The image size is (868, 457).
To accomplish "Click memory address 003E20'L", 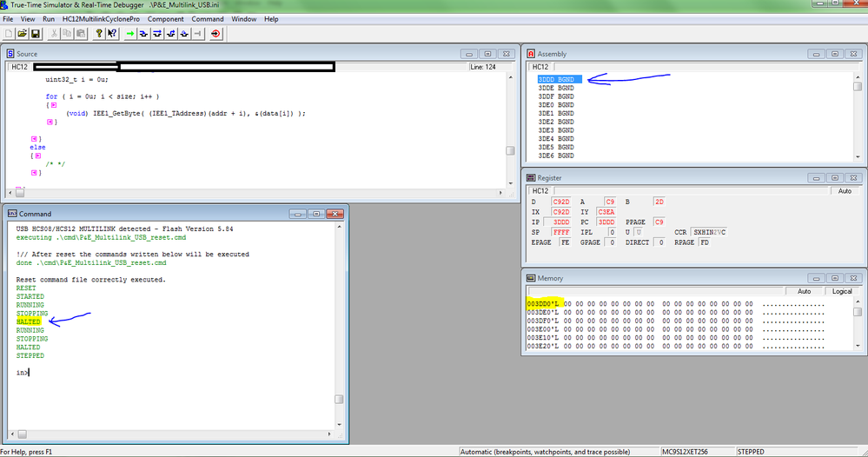I will 543,347.
